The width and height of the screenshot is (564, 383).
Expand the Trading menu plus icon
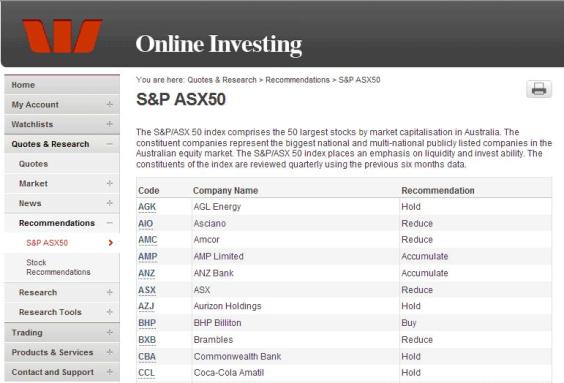(110, 332)
